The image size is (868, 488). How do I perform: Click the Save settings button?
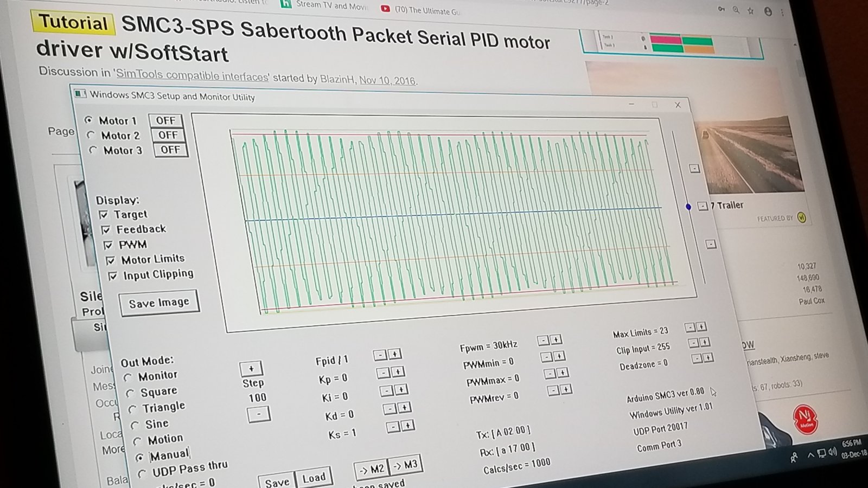click(x=277, y=481)
